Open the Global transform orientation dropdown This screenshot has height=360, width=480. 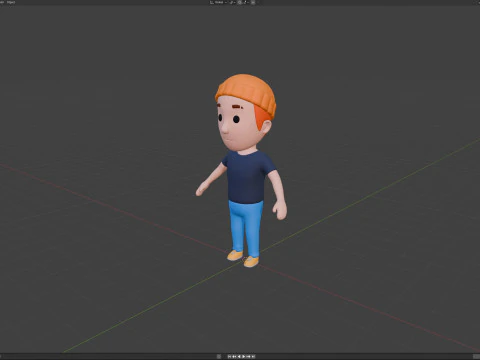pos(218,2)
